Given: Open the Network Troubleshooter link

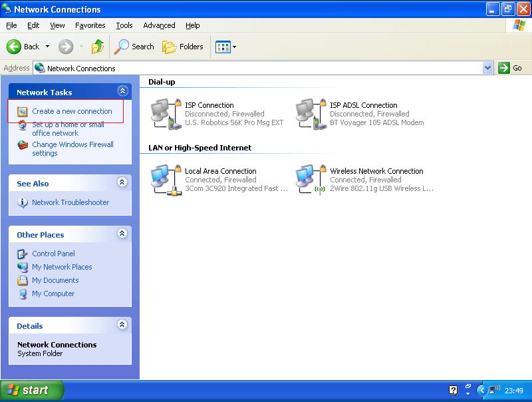Looking at the screenshot, I should click(70, 202).
